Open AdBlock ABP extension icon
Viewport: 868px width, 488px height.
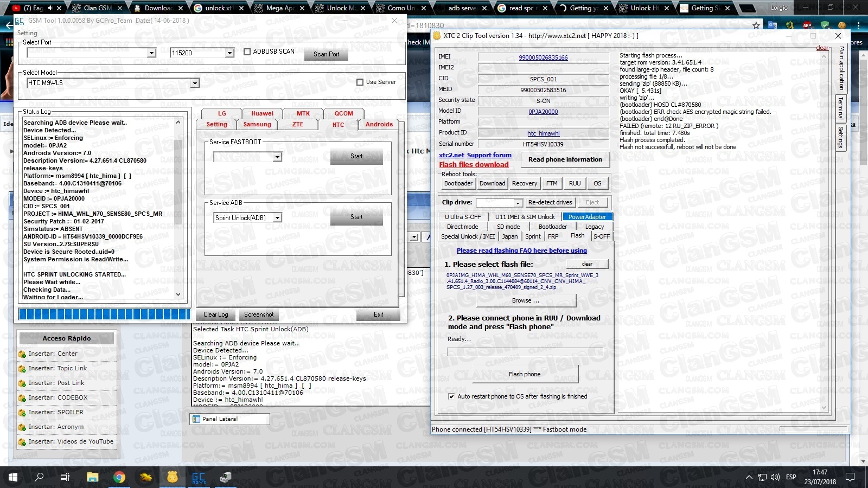(x=807, y=25)
